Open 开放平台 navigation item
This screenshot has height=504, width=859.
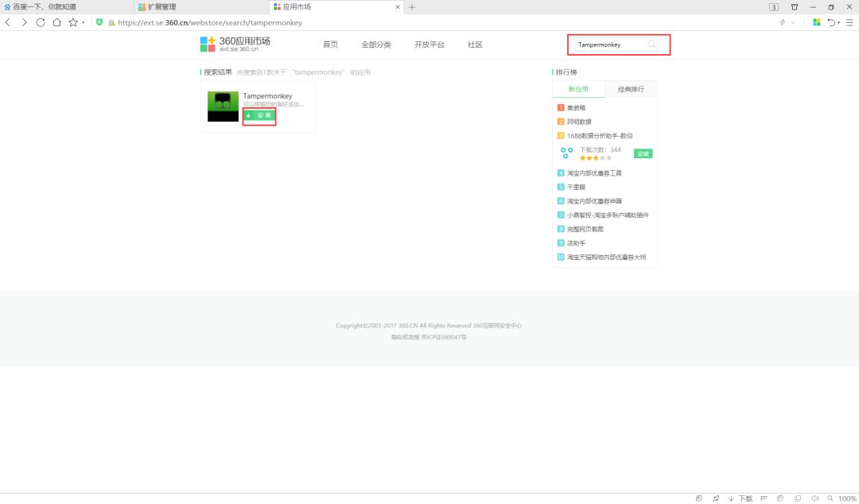429,45
